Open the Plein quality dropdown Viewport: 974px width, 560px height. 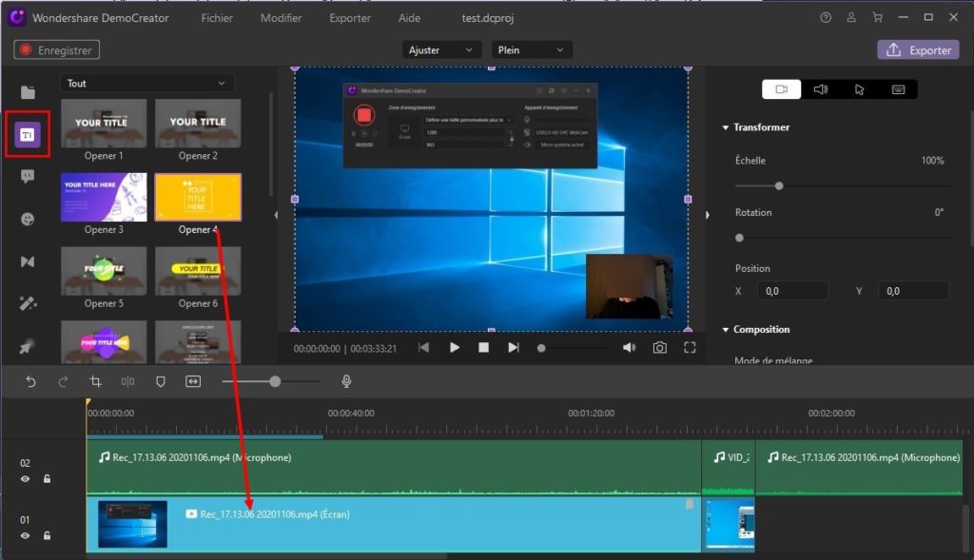[x=532, y=49]
